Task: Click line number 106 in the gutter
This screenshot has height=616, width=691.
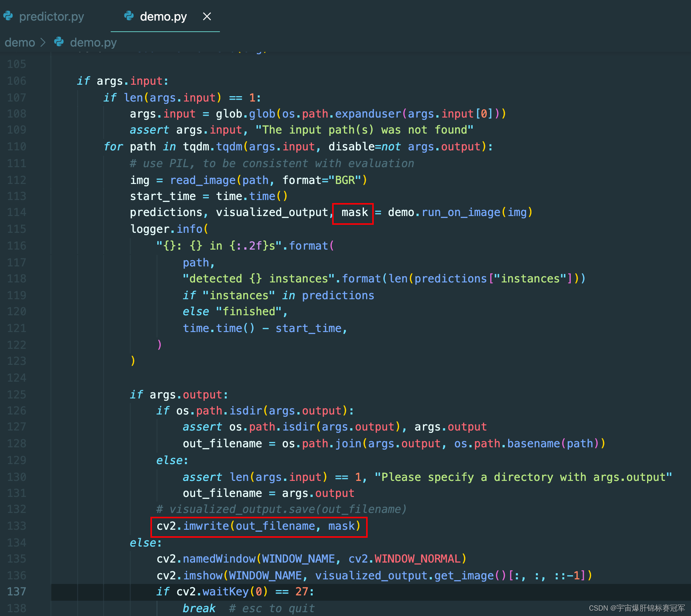Action: tap(17, 81)
